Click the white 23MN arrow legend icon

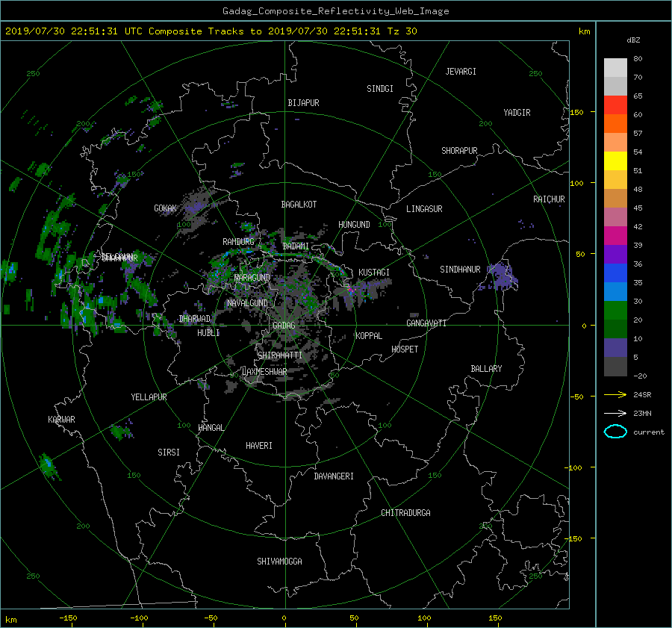[615, 413]
